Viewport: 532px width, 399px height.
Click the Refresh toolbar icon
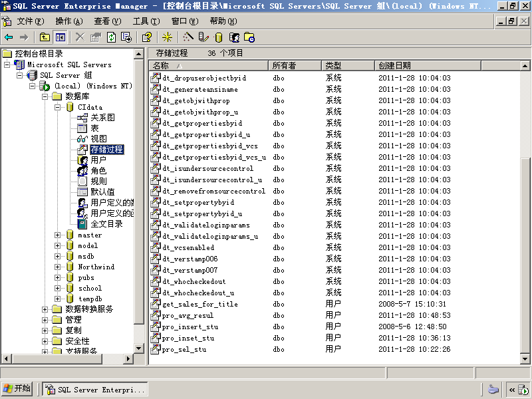pos(111,37)
